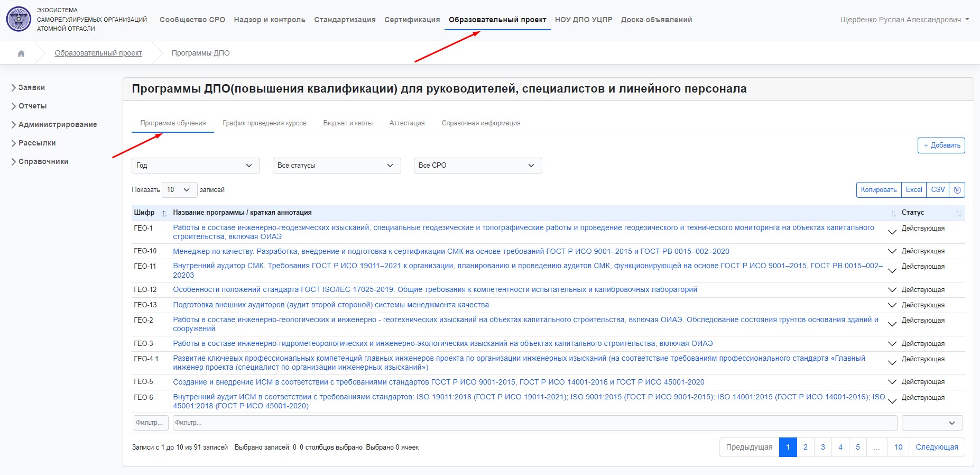
Task: Click the Копировать button
Action: [879, 190]
